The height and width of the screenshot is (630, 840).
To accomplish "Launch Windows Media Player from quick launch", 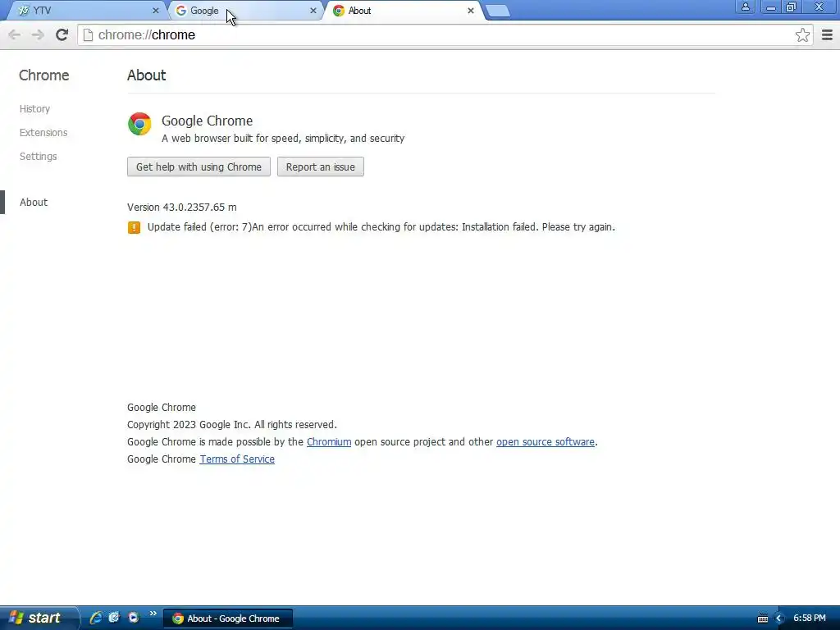I will pyautogui.click(x=134, y=618).
